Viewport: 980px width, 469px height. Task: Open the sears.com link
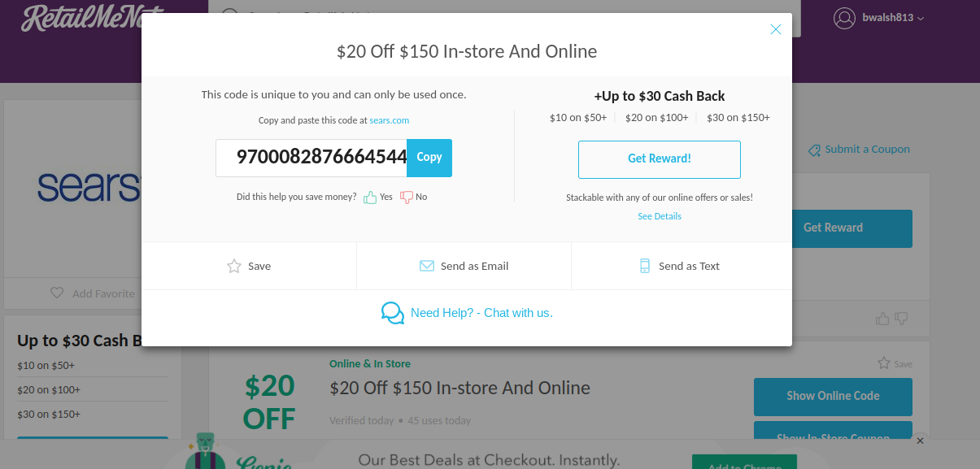point(389,119)
